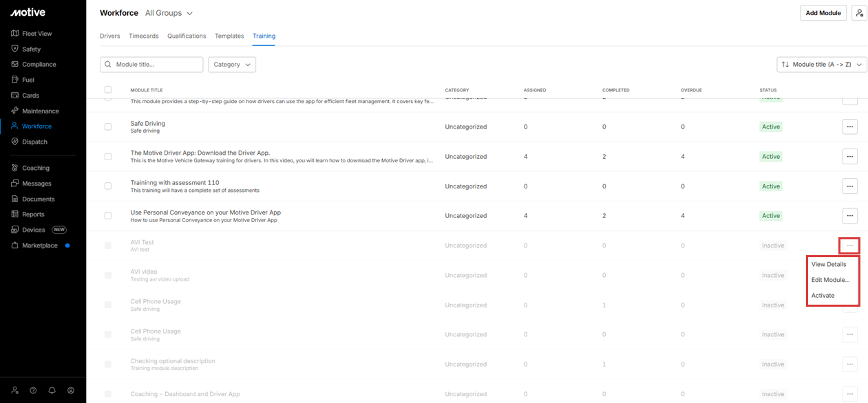Image resolution: width=868 pixels, height=403 pixels.
Task: Select the Use Personal Conveyance module checkbox
Action: pyautogui.click(x=108, y=216)
